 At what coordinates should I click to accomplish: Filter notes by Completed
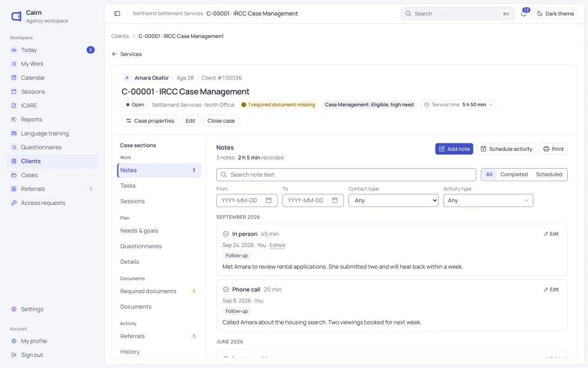pyautogui.click(x=514, y=174)
